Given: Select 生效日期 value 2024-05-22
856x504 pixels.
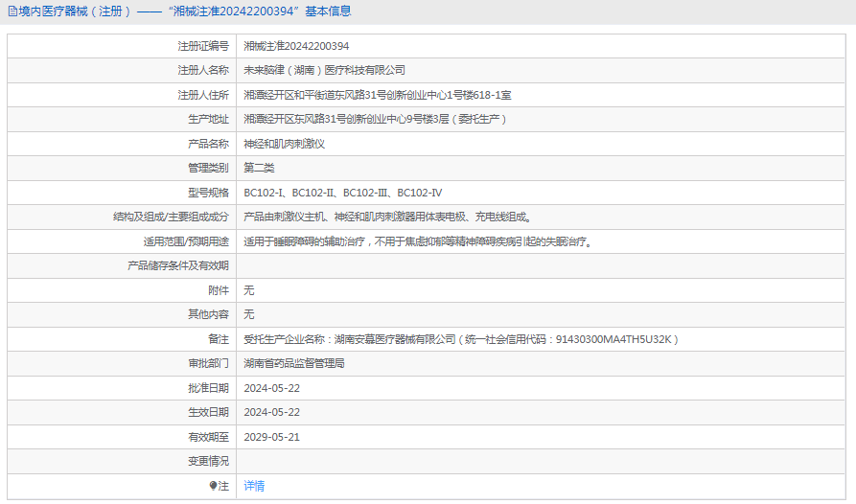Looking at the screenshot, I should (272, 412).
